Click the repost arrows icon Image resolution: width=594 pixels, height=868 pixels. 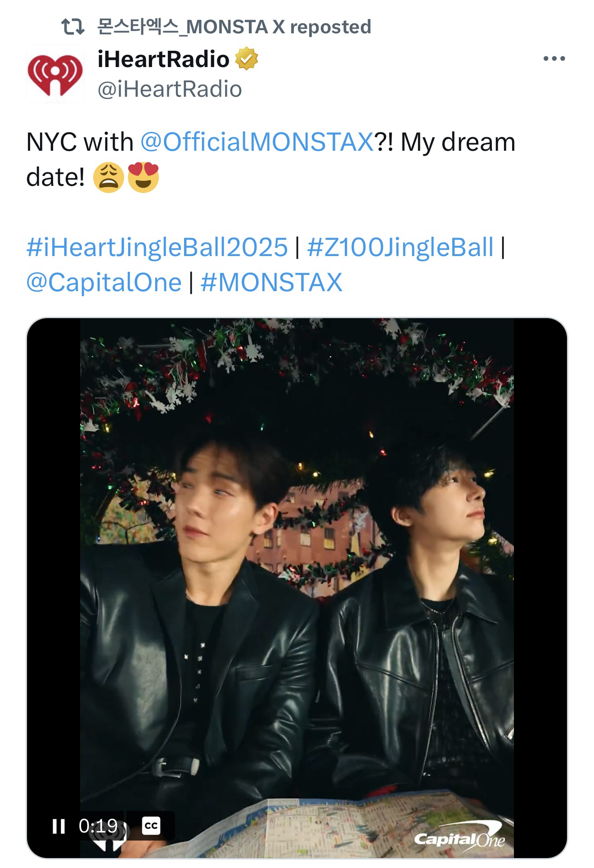(73, 27)
